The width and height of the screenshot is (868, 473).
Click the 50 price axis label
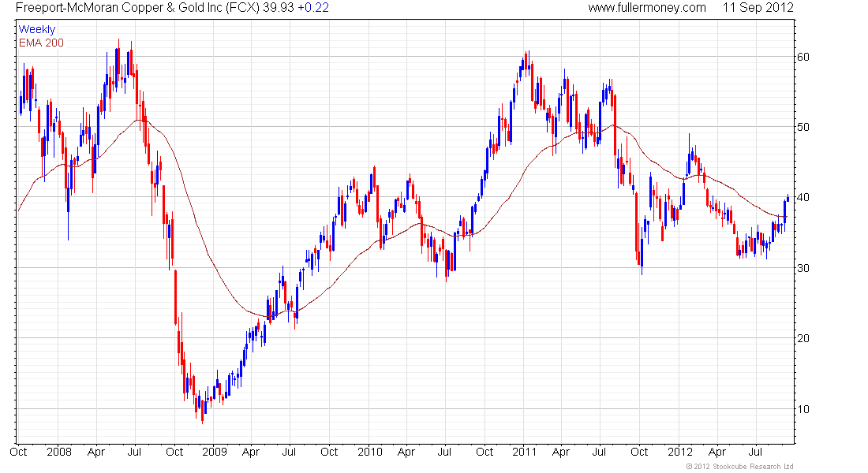tap(803, 127)
